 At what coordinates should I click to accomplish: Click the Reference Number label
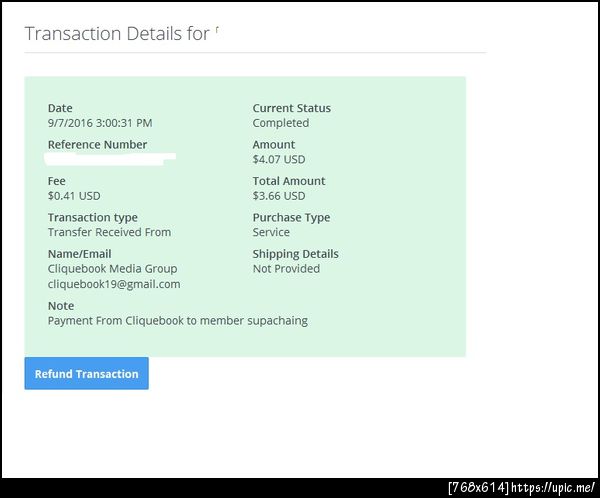pyautogui.click(x=97, y=145)
